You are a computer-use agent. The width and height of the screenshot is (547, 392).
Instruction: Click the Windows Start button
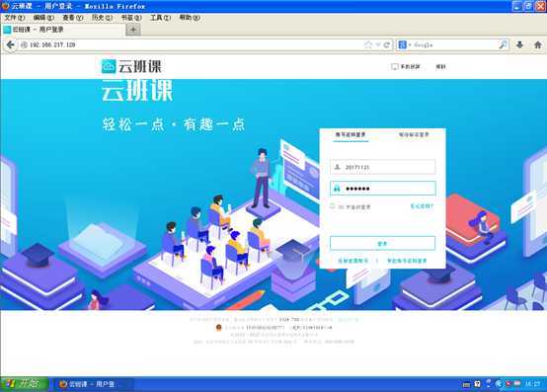[24, 384]
